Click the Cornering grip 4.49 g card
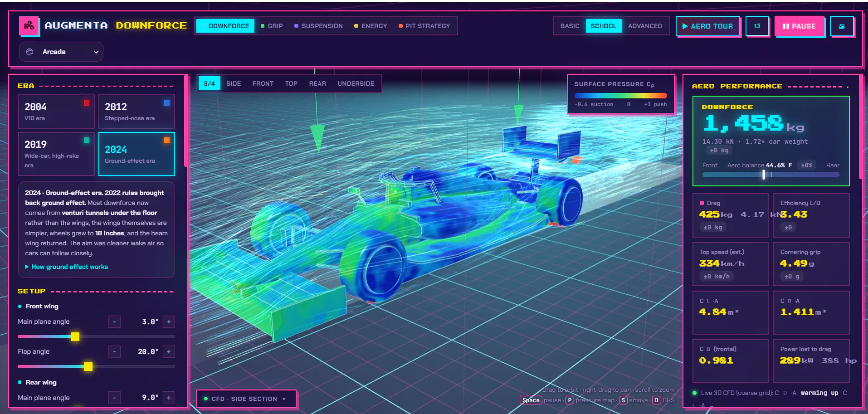 [811, 264]
